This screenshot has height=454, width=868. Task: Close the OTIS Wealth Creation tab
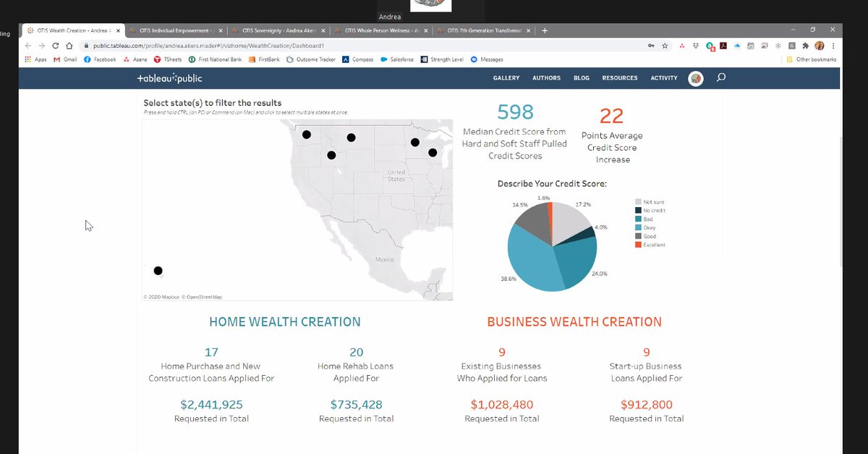pos(117,30)
